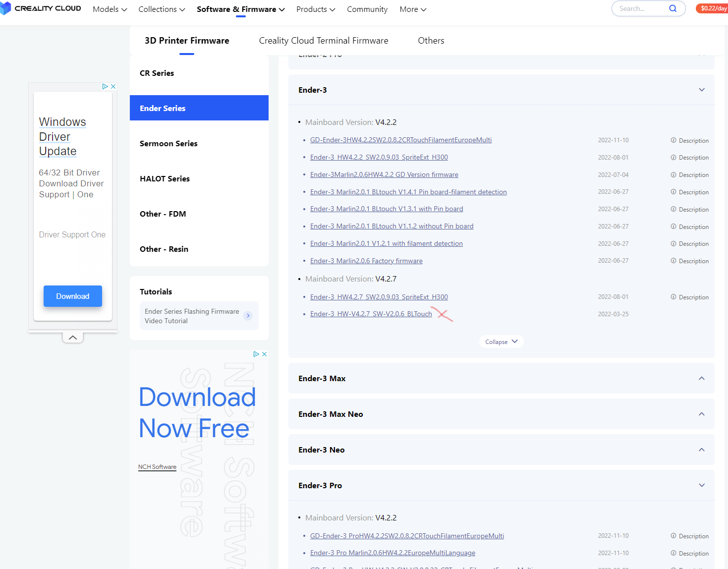Image resolution: width=728 pixels, height=569 pixels.
Task: Download Ender-3 Pro Marlin2.0.6HW4.2.2EuropeMultiLanguage
Action: [x=392, y=553]
